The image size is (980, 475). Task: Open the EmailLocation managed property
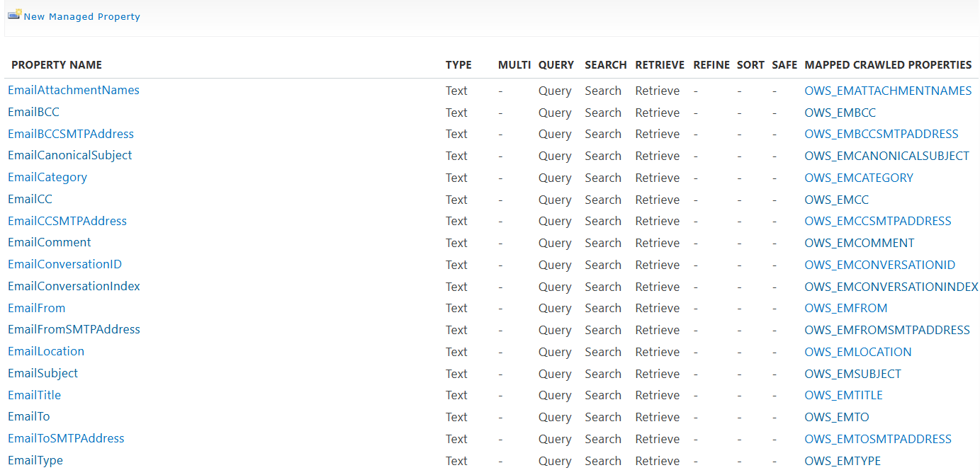click(x=46, y=352)
